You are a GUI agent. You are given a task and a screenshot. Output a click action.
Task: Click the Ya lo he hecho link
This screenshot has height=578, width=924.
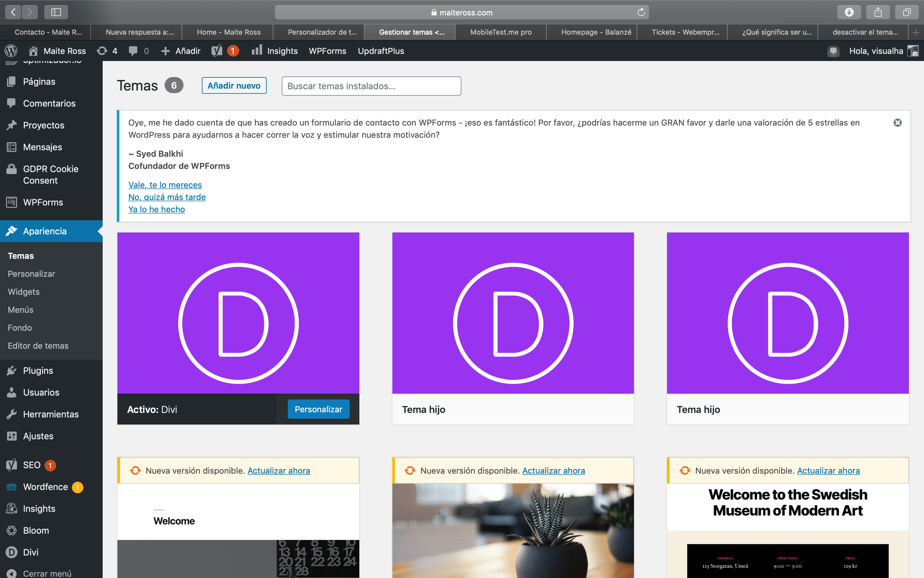pyautogui.click(x=157, y=209)
